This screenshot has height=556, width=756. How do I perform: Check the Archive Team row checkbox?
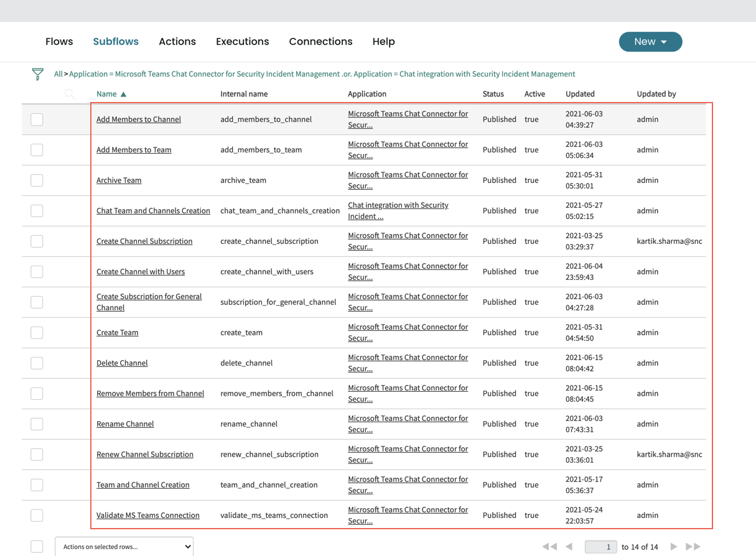(x=37, y=180)
